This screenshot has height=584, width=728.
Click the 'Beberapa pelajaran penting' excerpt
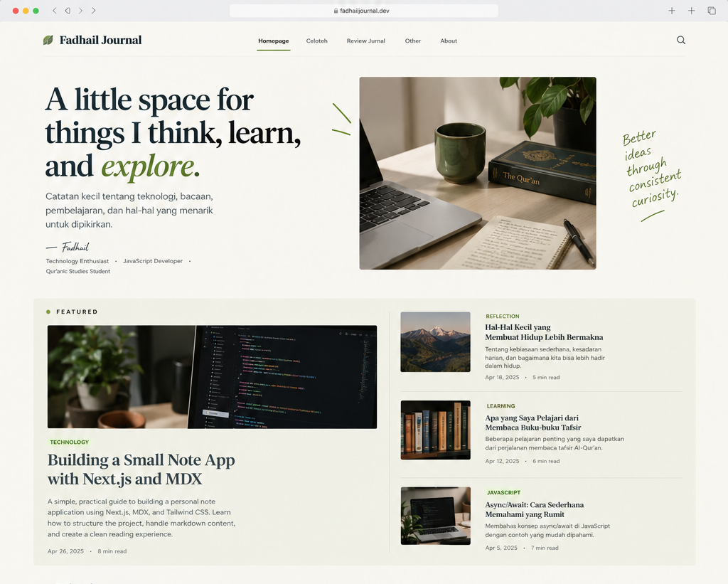(555, 443)
